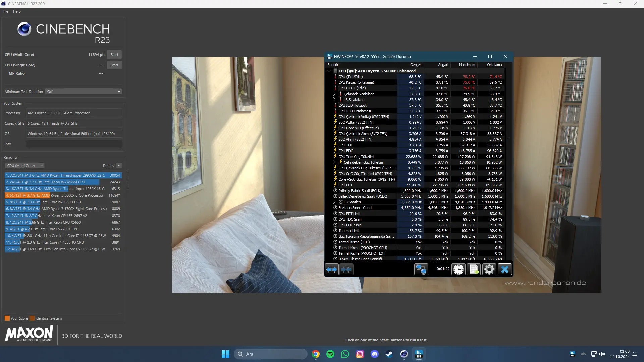Viewport: 644px width, 362px height.
Task: Open Discord from taskbar
Action: [374, 354]
